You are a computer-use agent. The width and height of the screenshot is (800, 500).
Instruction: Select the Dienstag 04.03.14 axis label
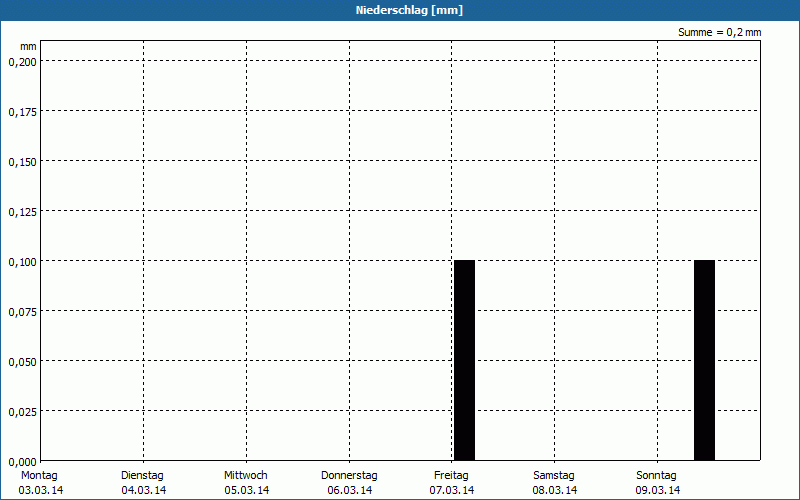pyautogui.click(x=143, y=483)
